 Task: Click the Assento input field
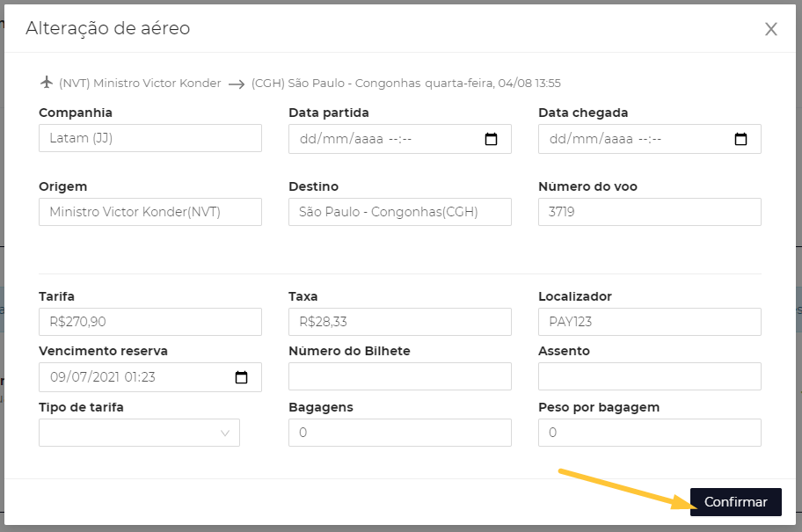(x=650, y=376)
